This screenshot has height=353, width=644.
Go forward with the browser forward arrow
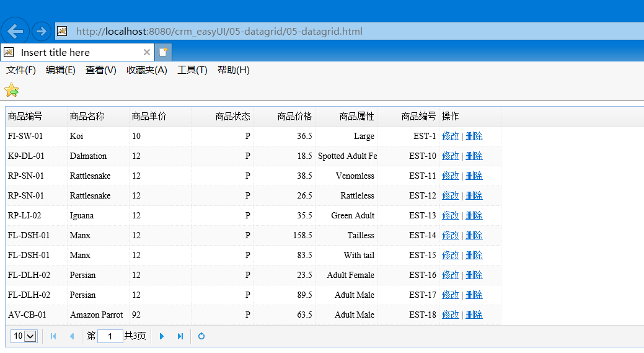(41, 31)
